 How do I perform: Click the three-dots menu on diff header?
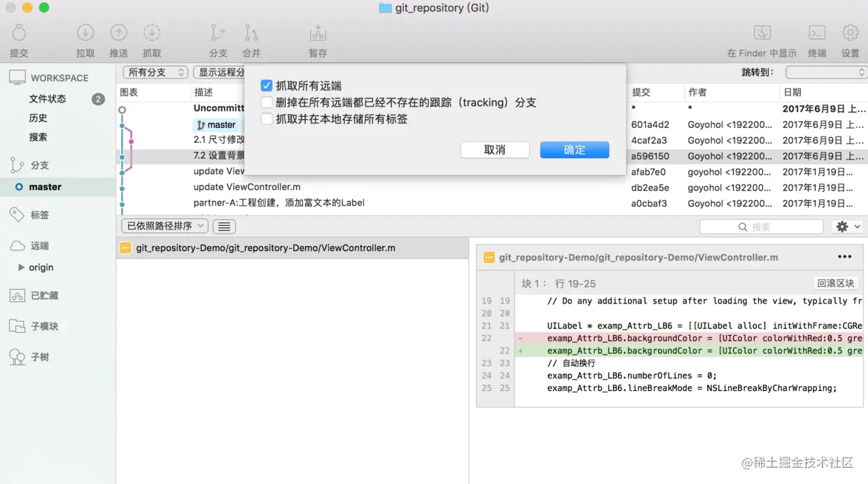click(845, 257)
